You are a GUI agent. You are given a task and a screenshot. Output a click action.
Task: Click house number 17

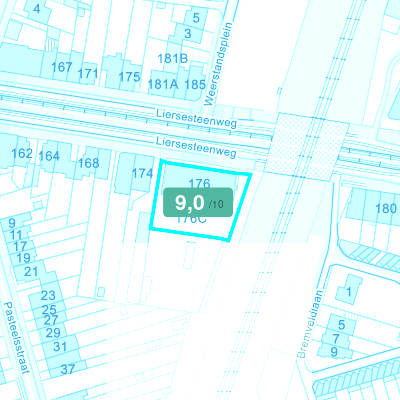point(20,246)
